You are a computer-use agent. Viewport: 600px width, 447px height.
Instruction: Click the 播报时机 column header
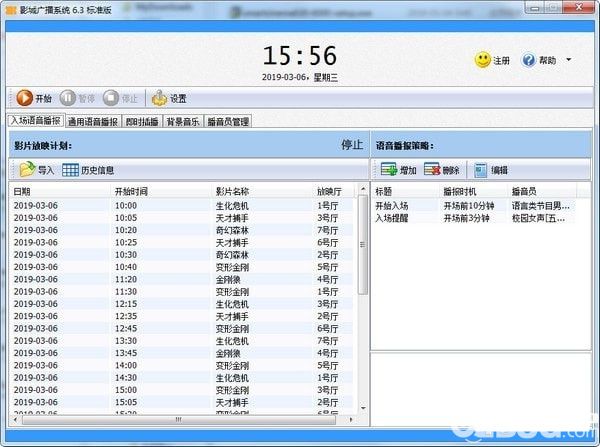(x=474, y=191)
